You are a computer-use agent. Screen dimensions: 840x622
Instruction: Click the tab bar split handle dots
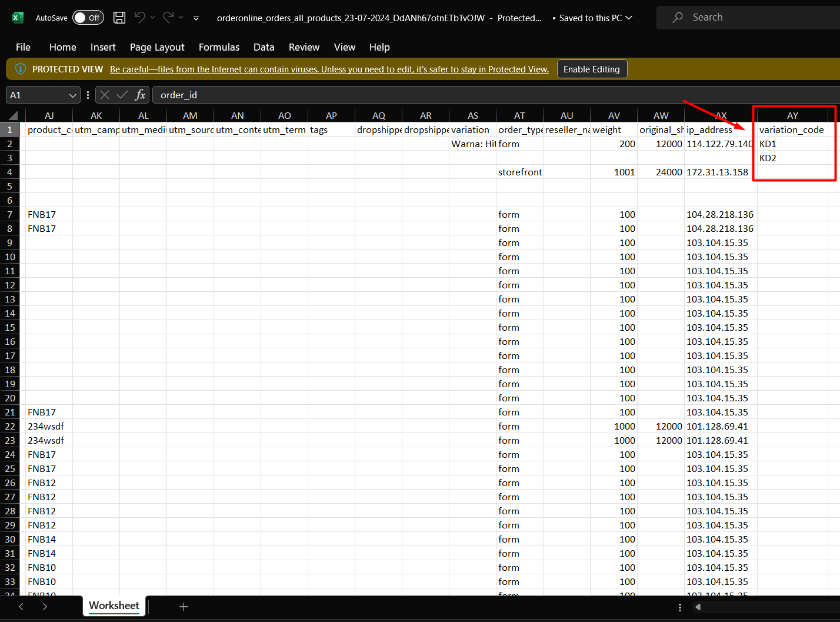point(680,607)
